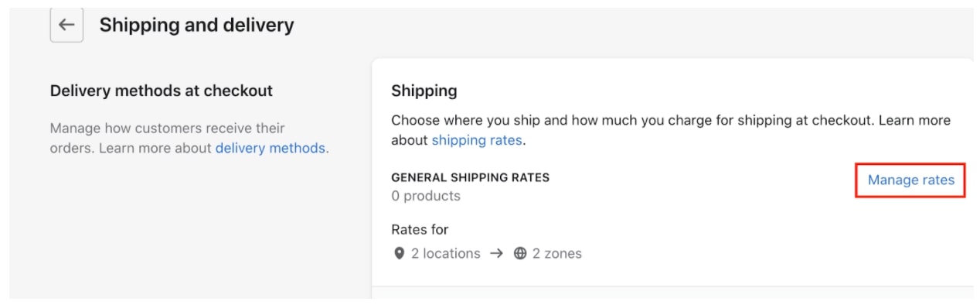Click the "0 products" count
This screenshot has height=305, width=980.
pos(426,196)
